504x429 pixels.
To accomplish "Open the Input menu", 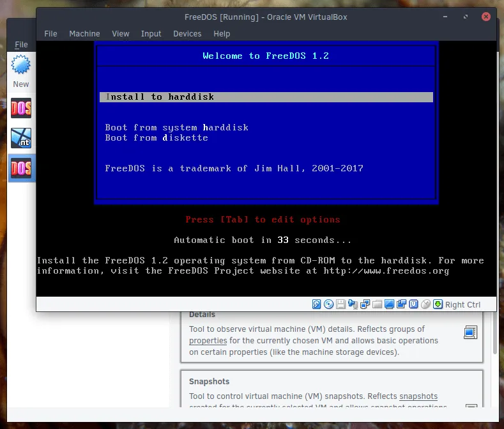I will (151, 34).
